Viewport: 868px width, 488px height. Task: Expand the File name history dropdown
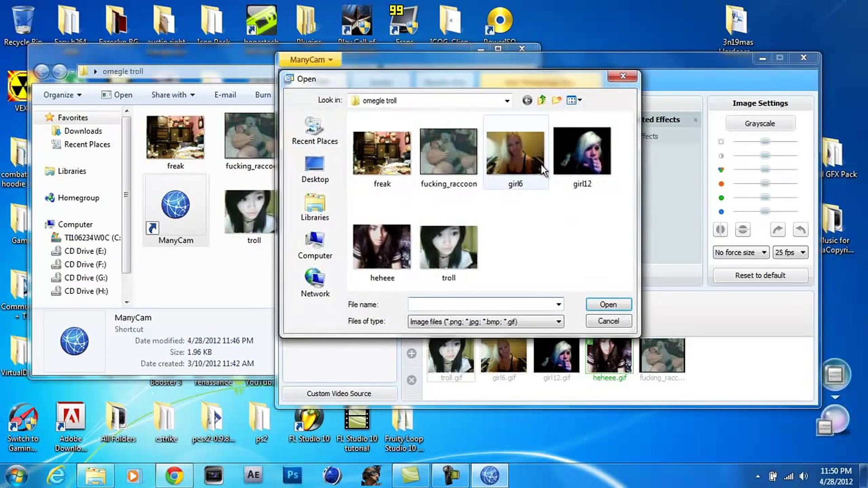pos(559,305)
